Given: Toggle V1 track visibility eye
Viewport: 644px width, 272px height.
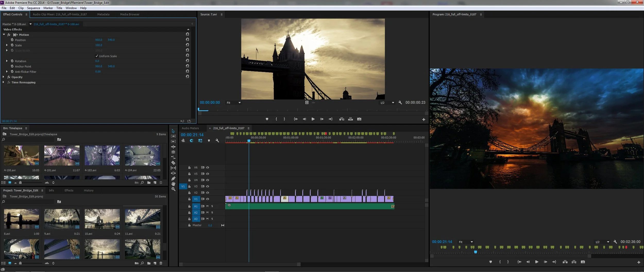Looking at the screenshot, I should coord(208,199).
